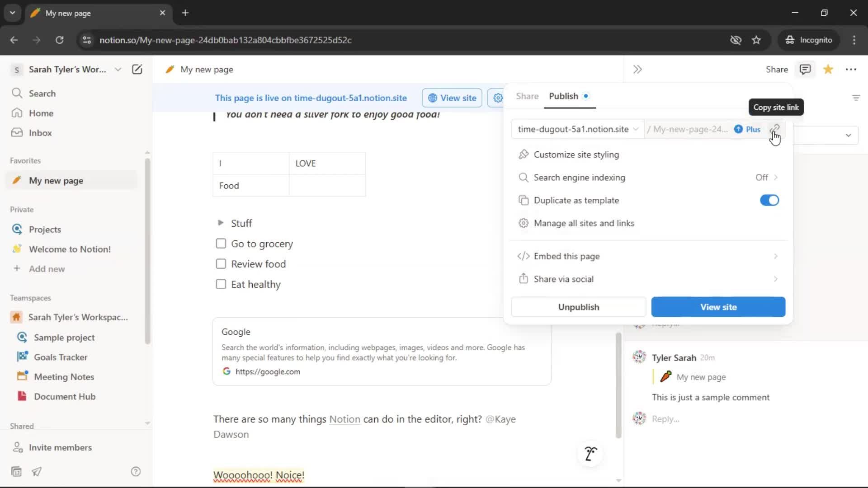Open the help question mark icon

pos(136,472)
